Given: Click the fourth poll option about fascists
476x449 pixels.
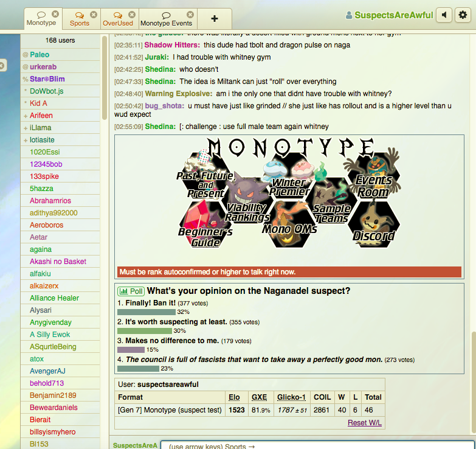Looking at the screenshot, I should click(x=254, y=360).
